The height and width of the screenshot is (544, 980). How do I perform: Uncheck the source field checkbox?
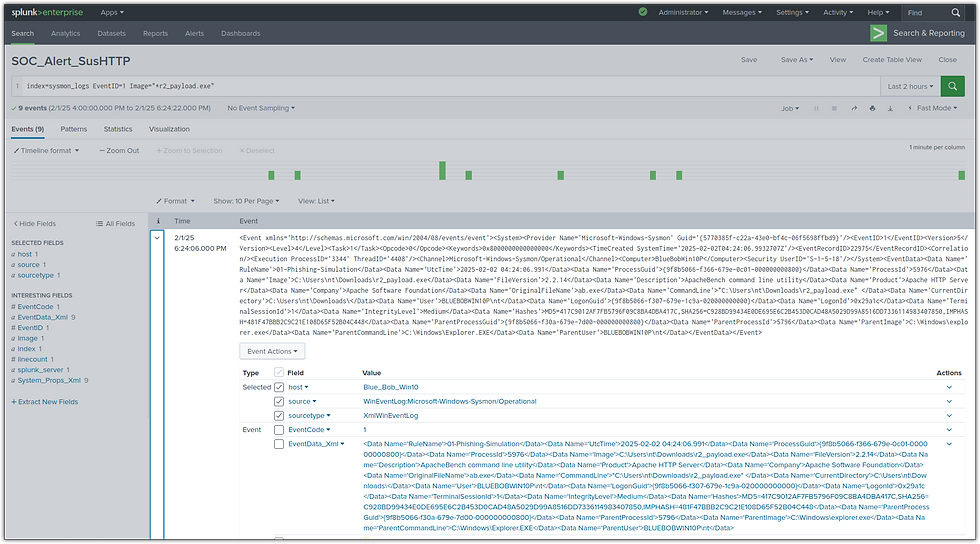[279, 401]
